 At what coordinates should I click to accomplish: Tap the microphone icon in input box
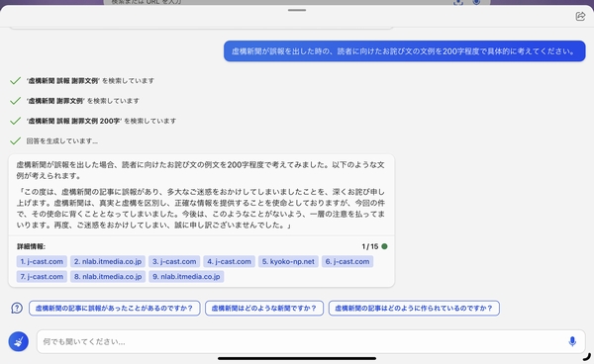coord(572,341)
